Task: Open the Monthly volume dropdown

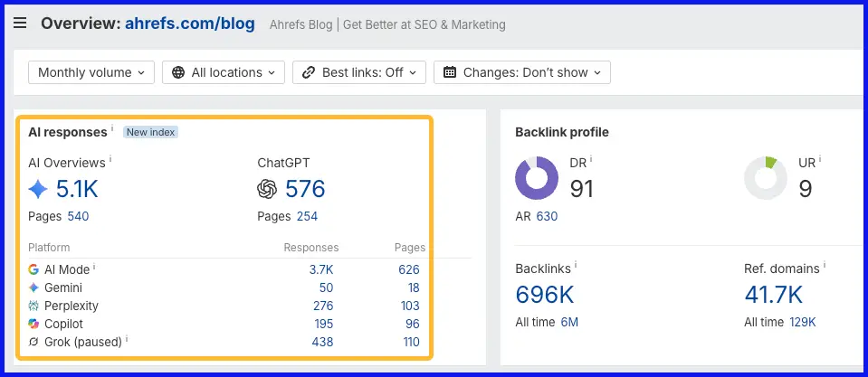Action: (x=91, y=72)
